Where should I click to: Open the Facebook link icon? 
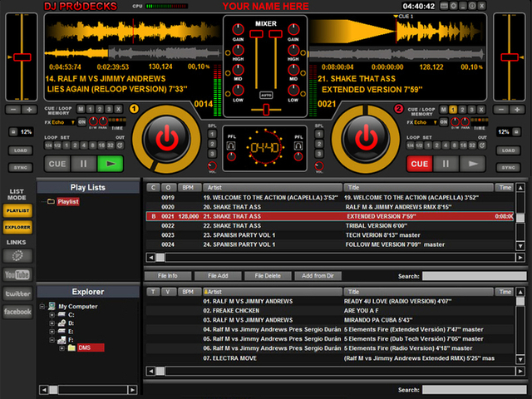tap(17, 312)
